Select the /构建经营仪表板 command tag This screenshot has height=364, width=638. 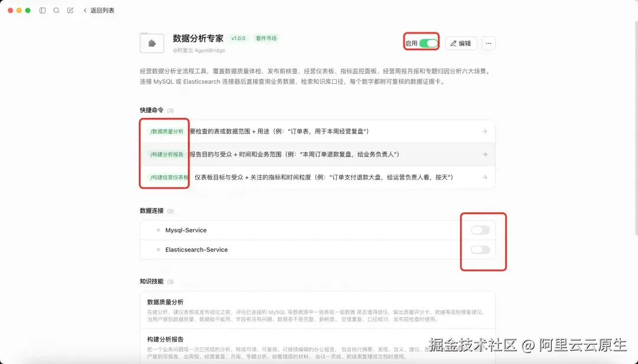click(x=170, y=177)
